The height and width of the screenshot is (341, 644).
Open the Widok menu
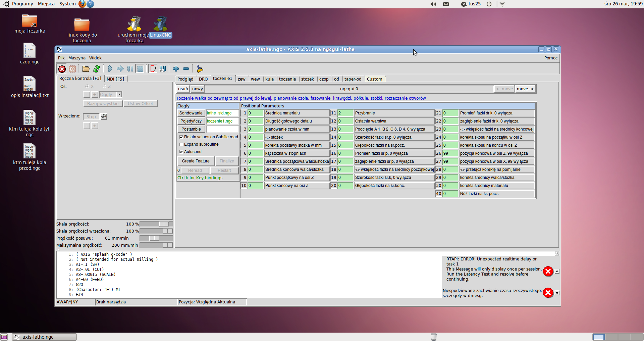click(95, 58)
